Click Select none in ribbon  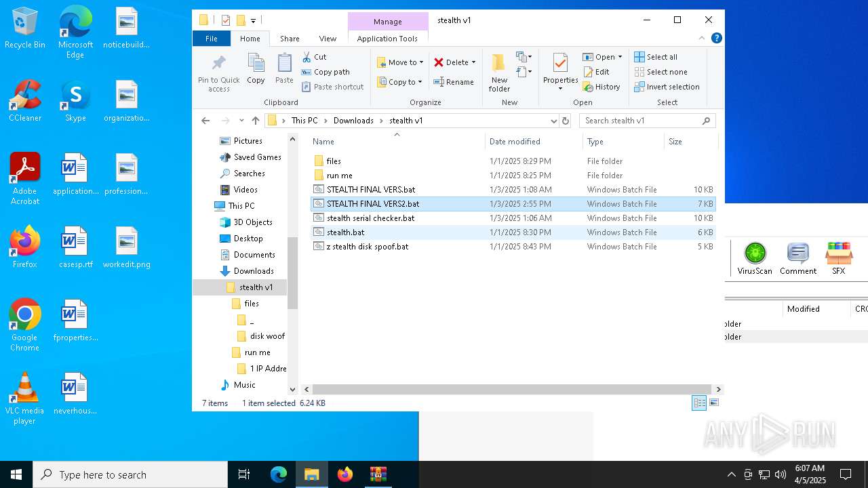tap(660, 72)
